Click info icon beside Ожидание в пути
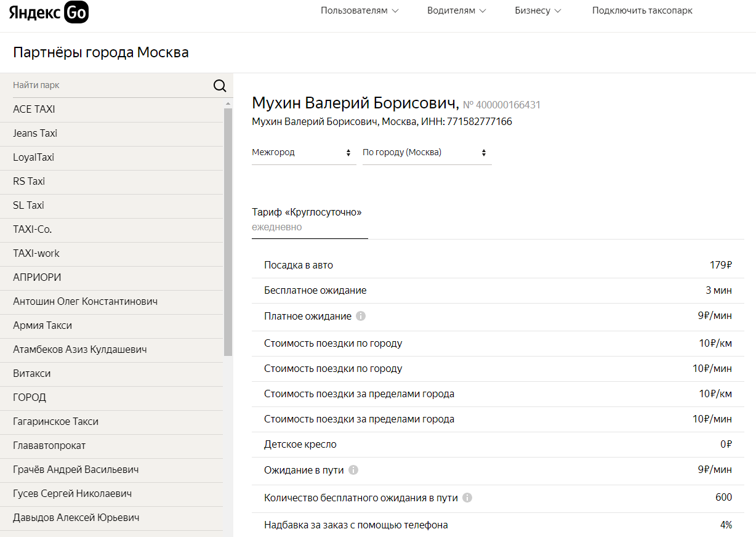Viewport: 756px width, 537px height. [x=353, y=470]
